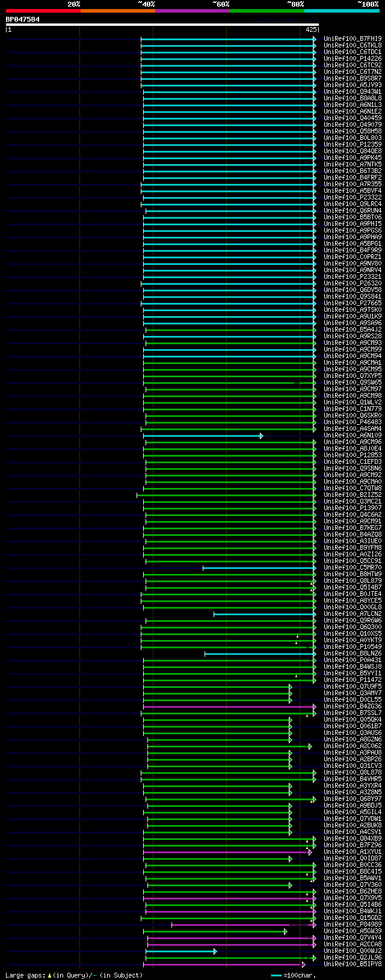
Task: Open hit UniRef100_B9S8R7
Action: (x=353, y=78)
